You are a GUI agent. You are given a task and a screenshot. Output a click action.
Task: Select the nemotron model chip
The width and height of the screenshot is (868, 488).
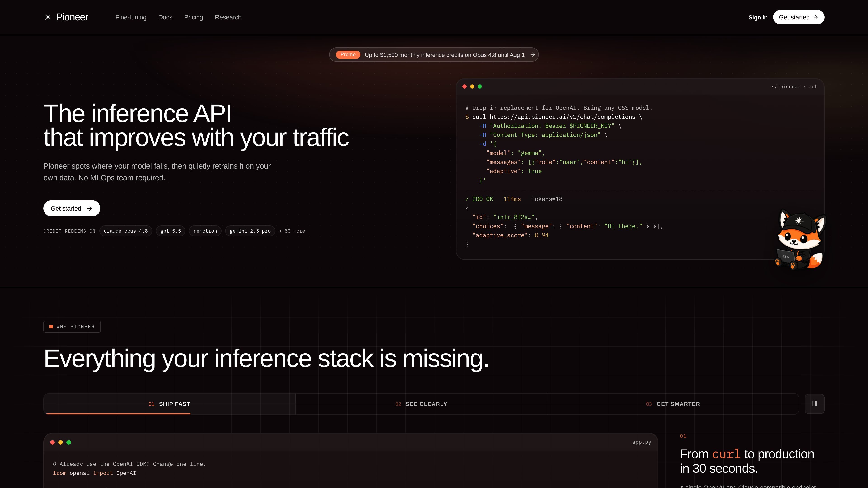pyautogui.click(x=205, y=231)
